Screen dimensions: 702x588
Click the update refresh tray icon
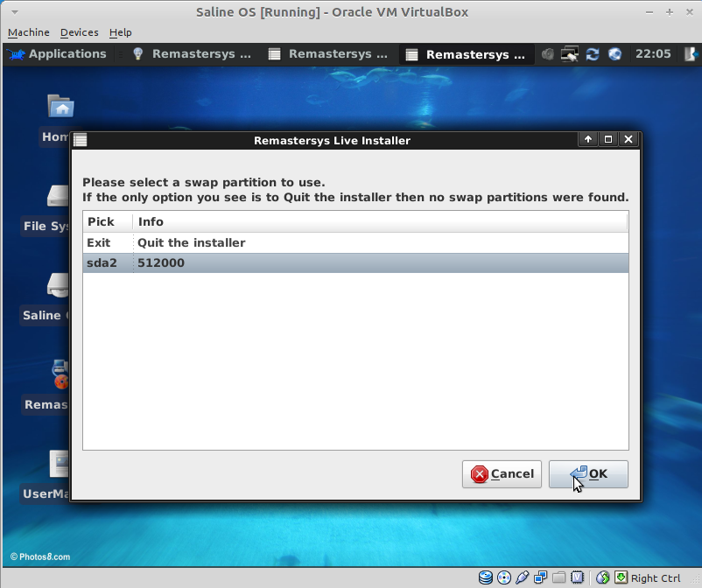click(593, 54)
